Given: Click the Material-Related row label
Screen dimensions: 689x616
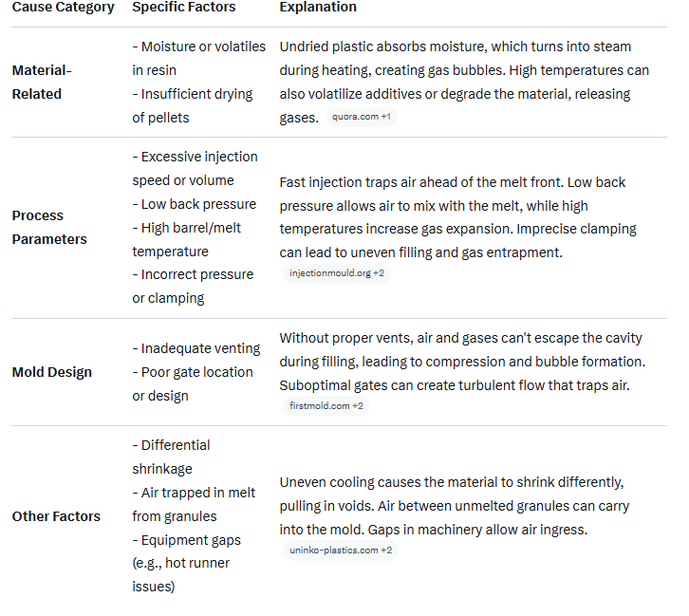Looking at the screenshot, I should [42, 83].
